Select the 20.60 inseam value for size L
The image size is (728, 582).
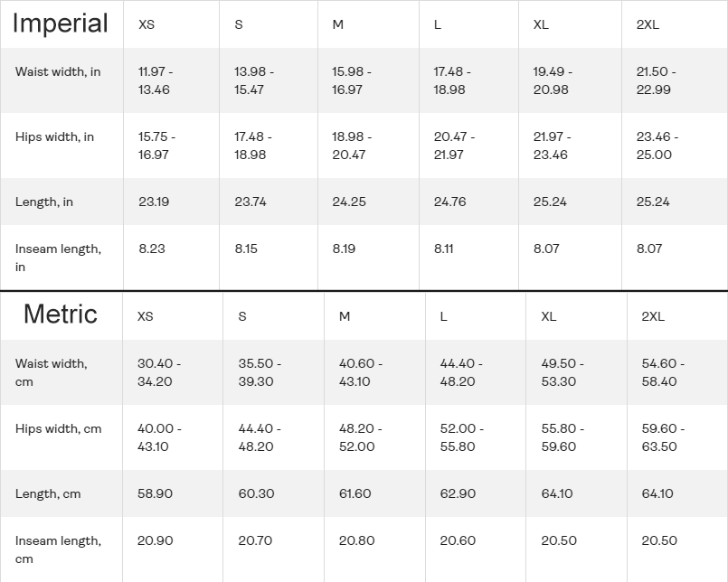[458, 540]
